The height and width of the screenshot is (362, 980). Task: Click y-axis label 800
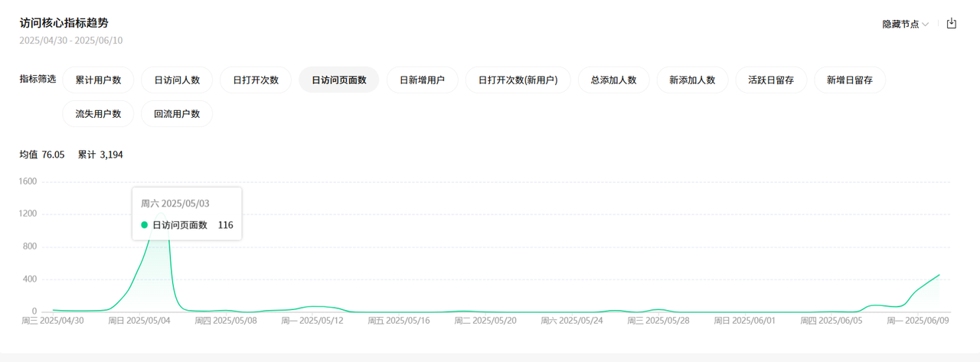click(30, 246)
